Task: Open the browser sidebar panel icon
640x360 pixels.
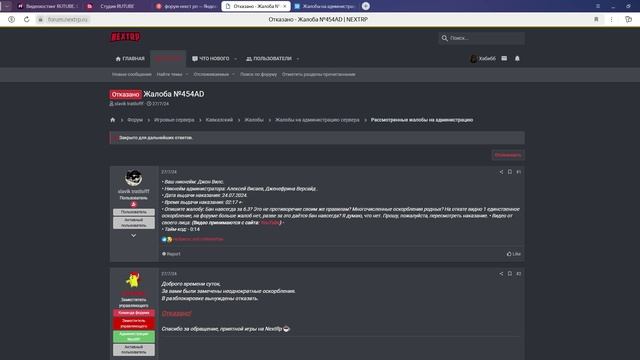Action: point(629,20)
